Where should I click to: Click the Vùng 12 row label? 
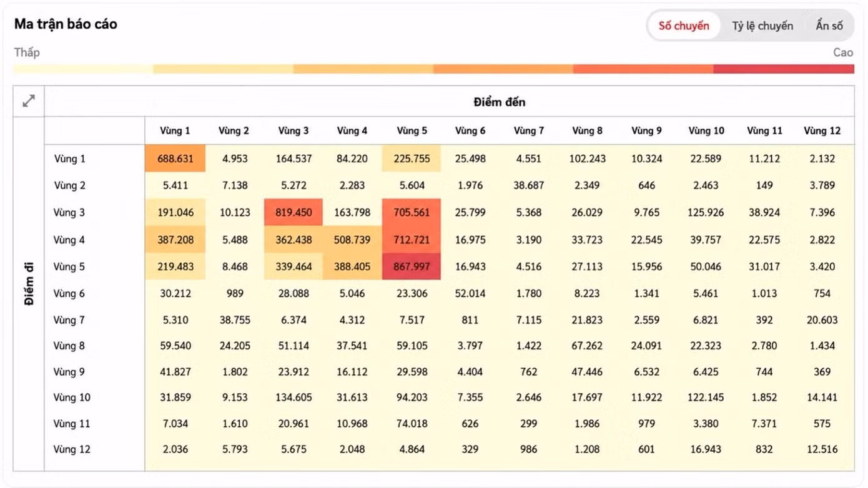tap(72, 449)
